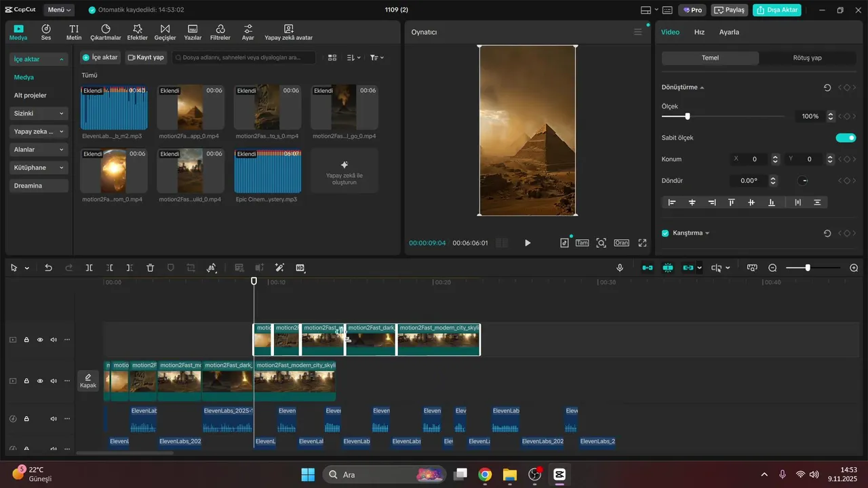Screen dimensions: 868x488
Task: Click the Dışa Aktar export button
Action: click(x=776, y=10)
